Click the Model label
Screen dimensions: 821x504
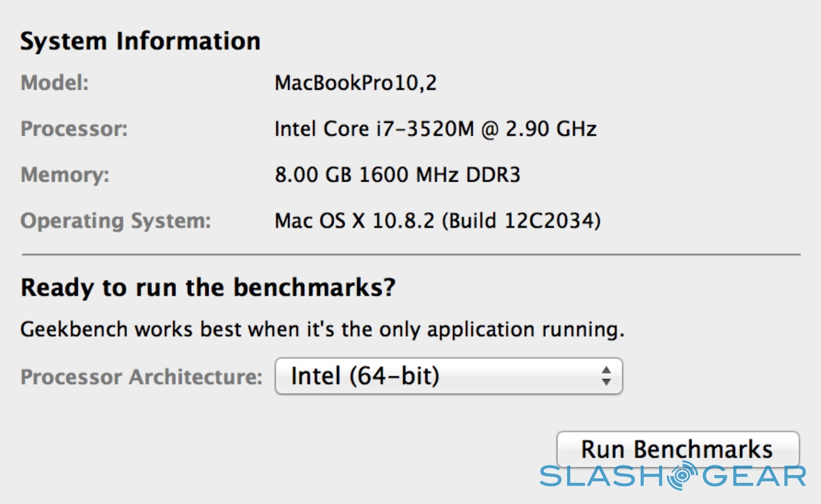tap(55, 83)
